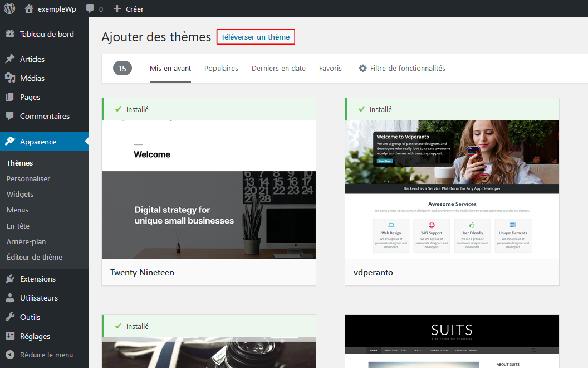Click the WordPress logo icon
This screenshot has width=588, height=368.
click(x=9, y=8)
